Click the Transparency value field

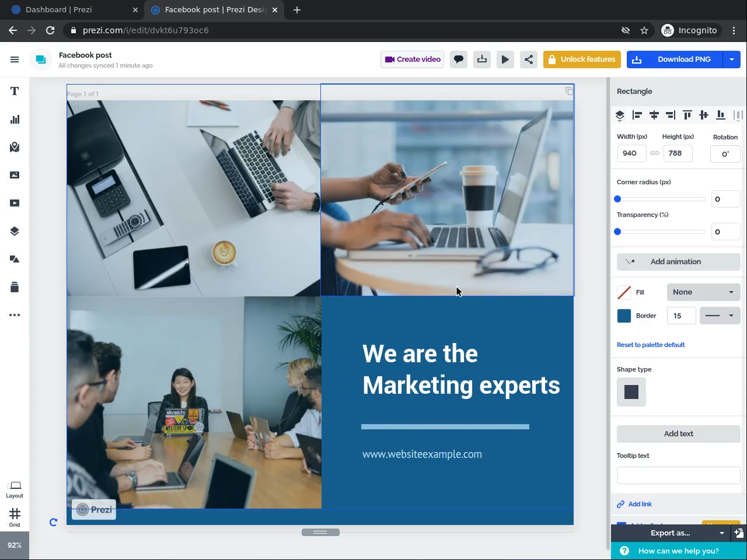725,232
